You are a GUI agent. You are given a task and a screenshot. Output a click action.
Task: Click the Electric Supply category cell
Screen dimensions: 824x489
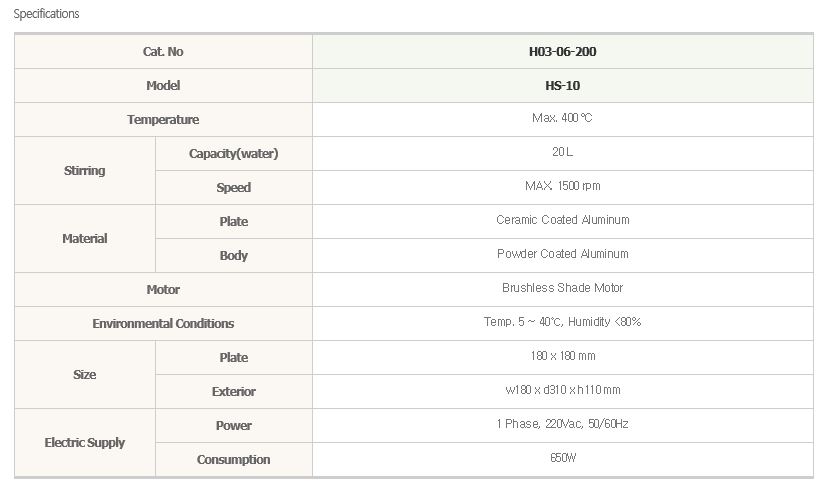click(x=84, y=443)
